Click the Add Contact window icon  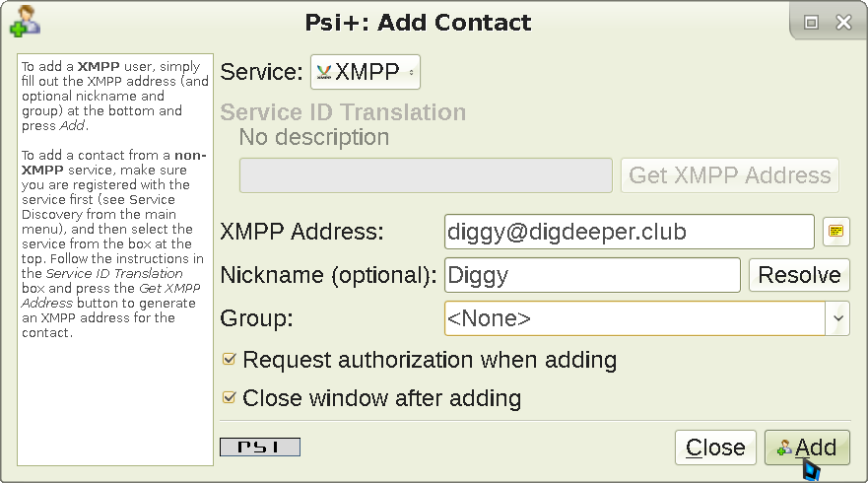[24, 22]
